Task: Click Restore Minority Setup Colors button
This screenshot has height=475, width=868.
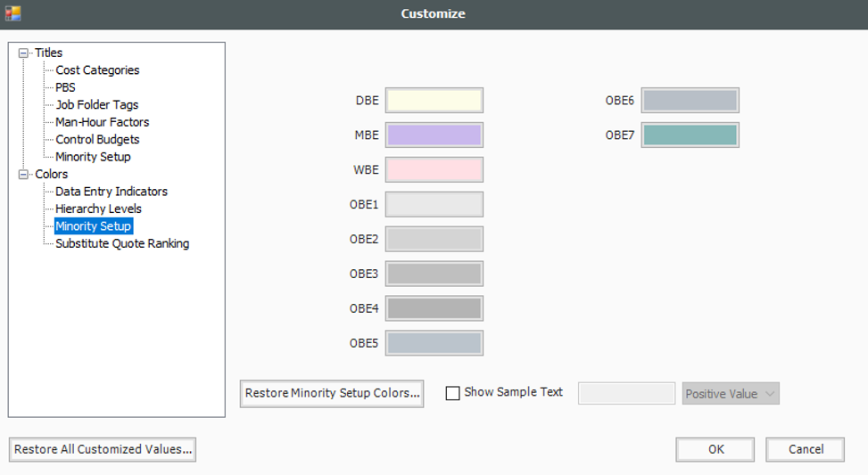Action: [x=332, y=393]
